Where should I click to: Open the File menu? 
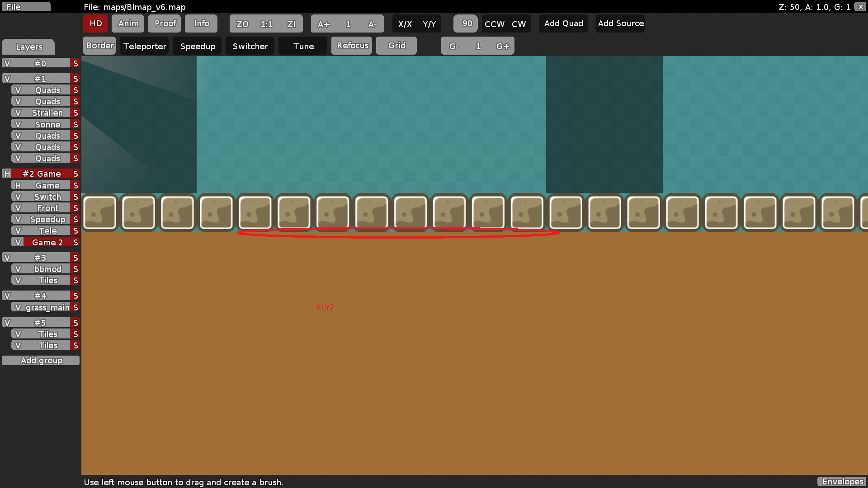26,7
